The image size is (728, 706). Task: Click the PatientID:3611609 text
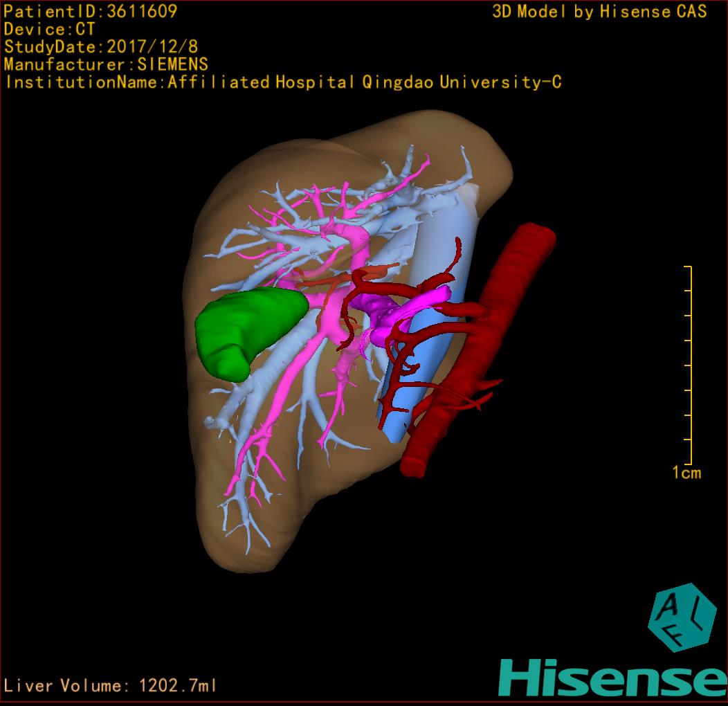tap(90, 11)
